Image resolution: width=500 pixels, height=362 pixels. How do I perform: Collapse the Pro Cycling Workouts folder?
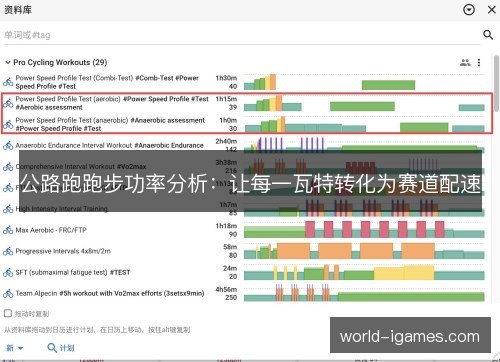(x=8, y=62)
